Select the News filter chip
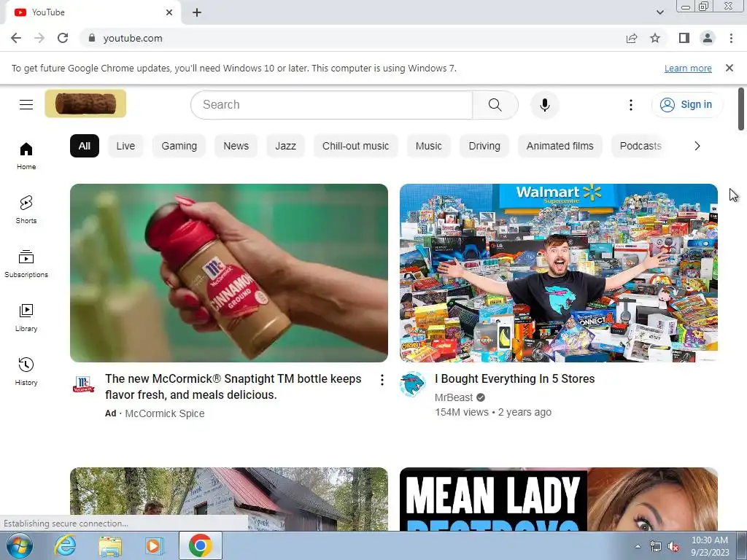 pyautogui.click(x=236, y=146)
